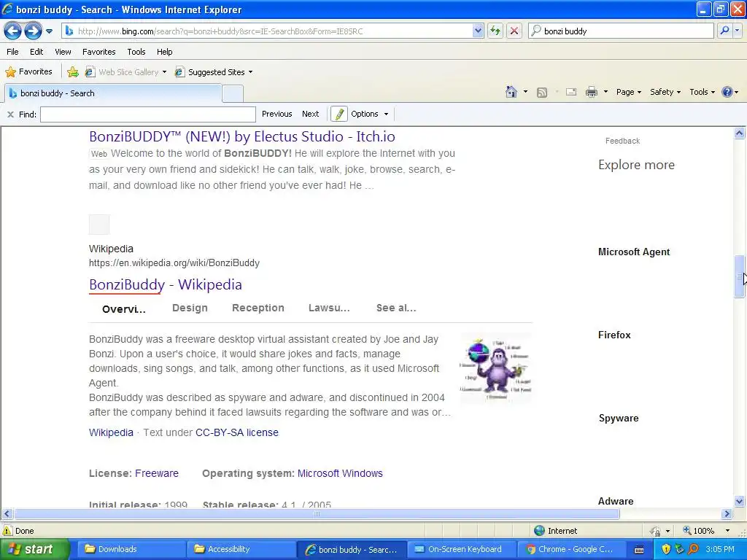
Task: Open the Favorites menu
Action: point(99,52)
